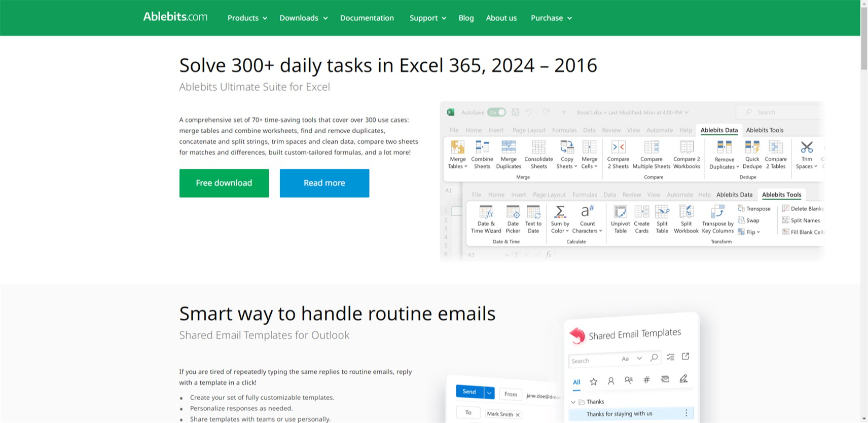
Task: Expand the Products navigation dropdown
Action: [247, 18]
